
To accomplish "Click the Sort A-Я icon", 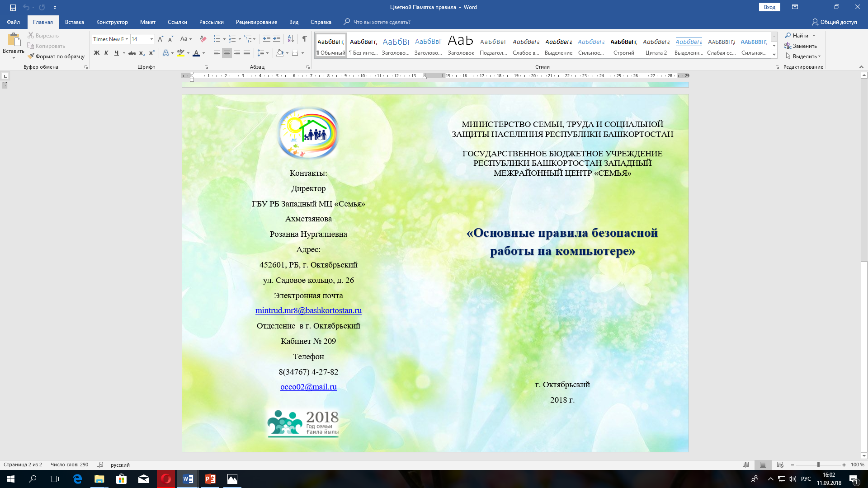I will tap(291, 39).
